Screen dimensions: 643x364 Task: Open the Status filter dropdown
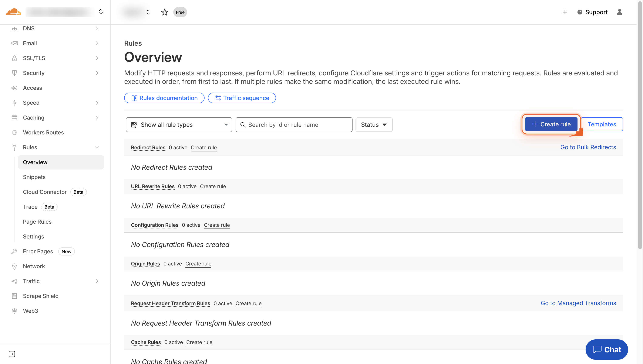(374, 124)
